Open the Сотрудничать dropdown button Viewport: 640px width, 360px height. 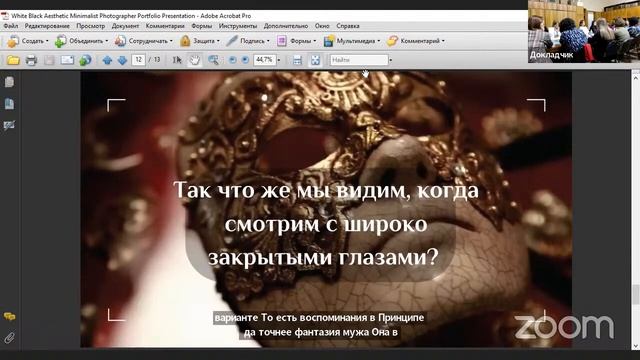tap(143, 41)
